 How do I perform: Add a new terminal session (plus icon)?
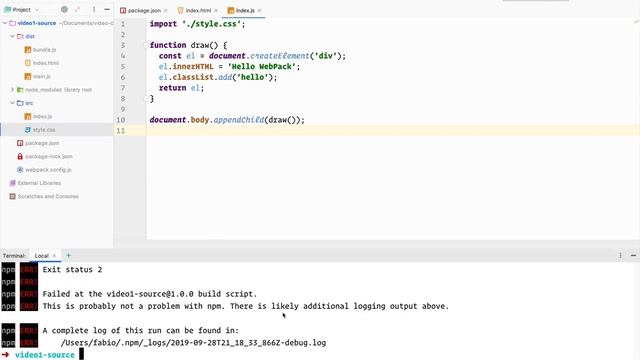[x=69, y=256]
